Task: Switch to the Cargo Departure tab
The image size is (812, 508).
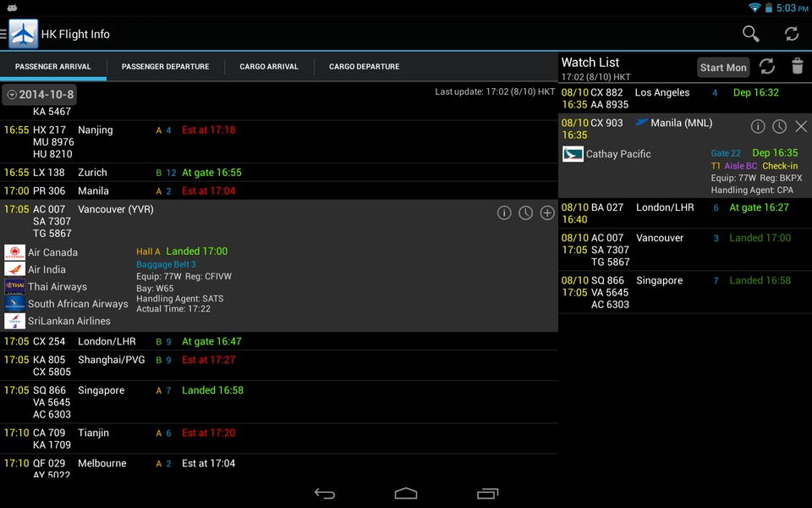Action: coord(364,67)
